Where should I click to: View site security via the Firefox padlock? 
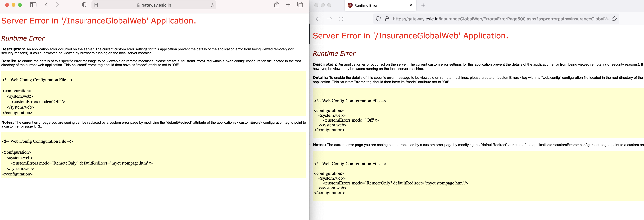387,18
